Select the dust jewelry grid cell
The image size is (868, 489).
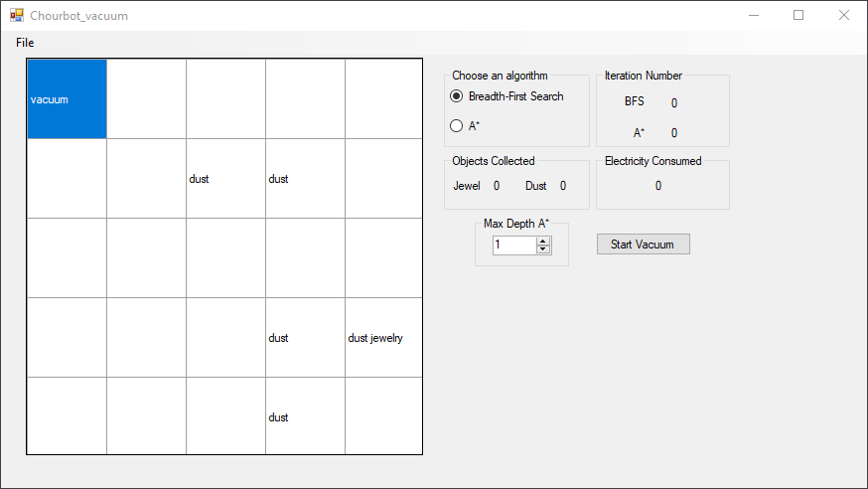pyautogui.click(x=383, y=338)
